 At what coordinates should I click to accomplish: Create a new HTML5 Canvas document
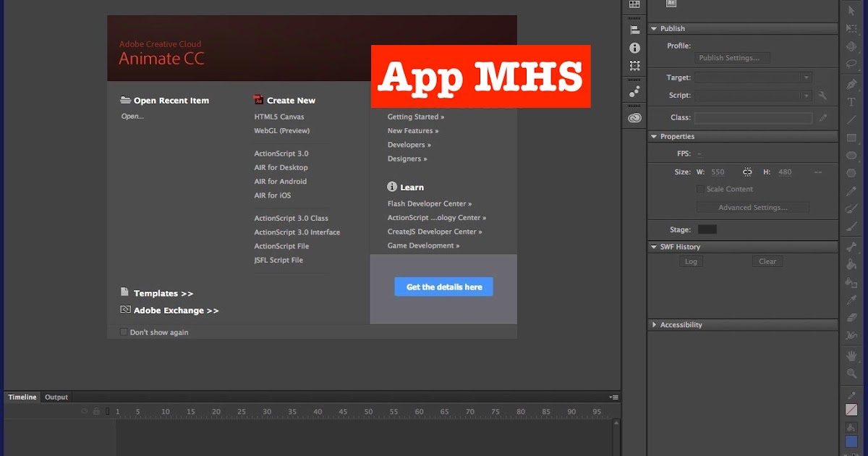[x=279, y=117]
